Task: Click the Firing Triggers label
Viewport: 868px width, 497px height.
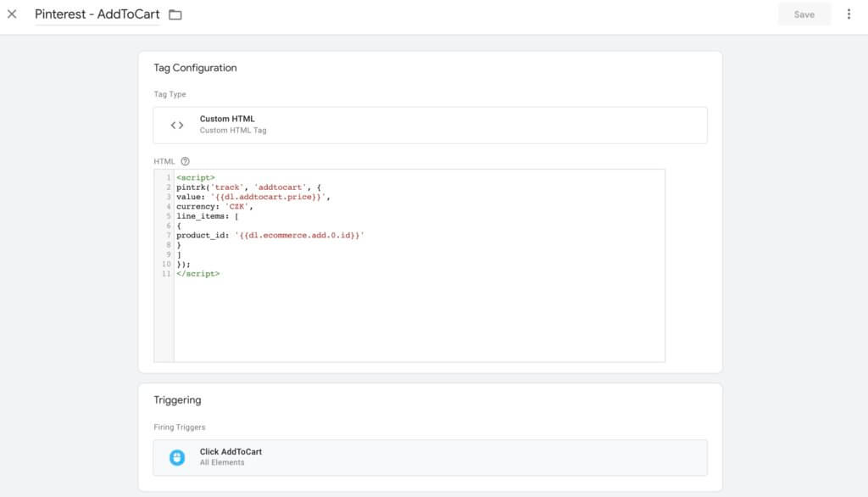Action: pyautogui.click(x=180, y=427)
